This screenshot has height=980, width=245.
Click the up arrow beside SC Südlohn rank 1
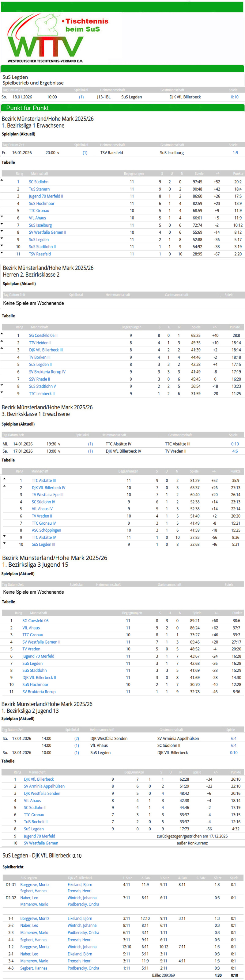click(2, 180)
